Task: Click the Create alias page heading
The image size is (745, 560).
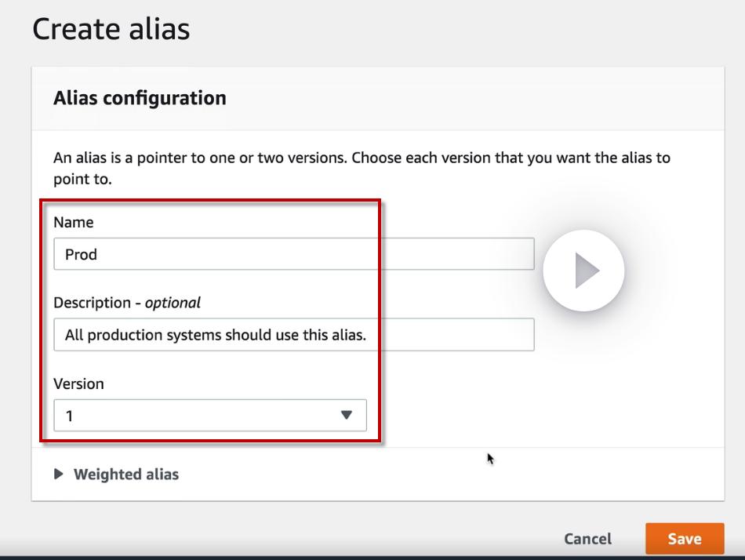Action: tap(111, 29)
